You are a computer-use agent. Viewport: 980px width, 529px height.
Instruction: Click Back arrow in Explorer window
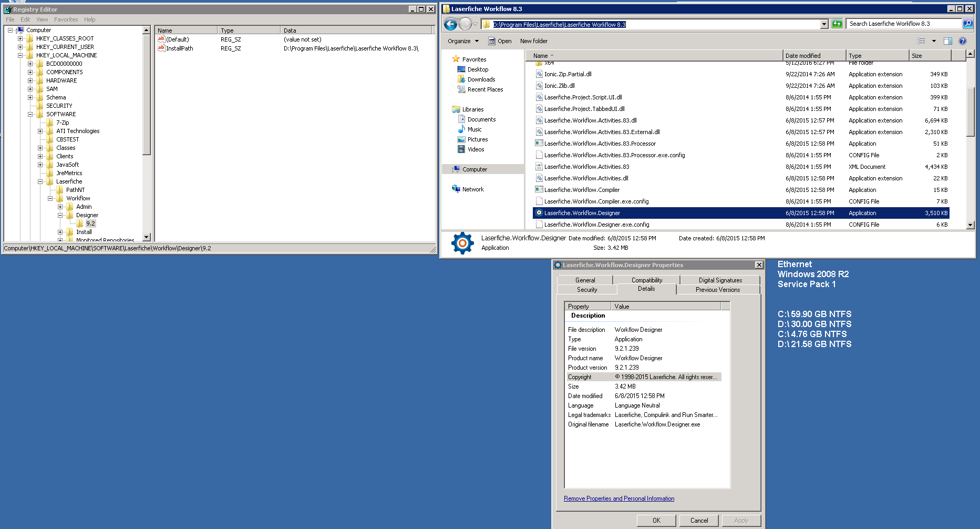coord(450,24)
